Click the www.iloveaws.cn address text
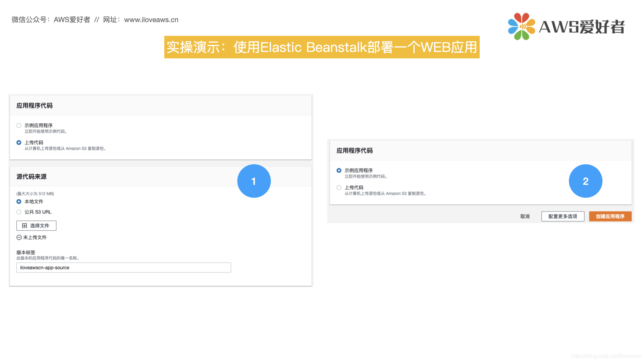This screenshot has width=644, height=362. coord(151,20)
